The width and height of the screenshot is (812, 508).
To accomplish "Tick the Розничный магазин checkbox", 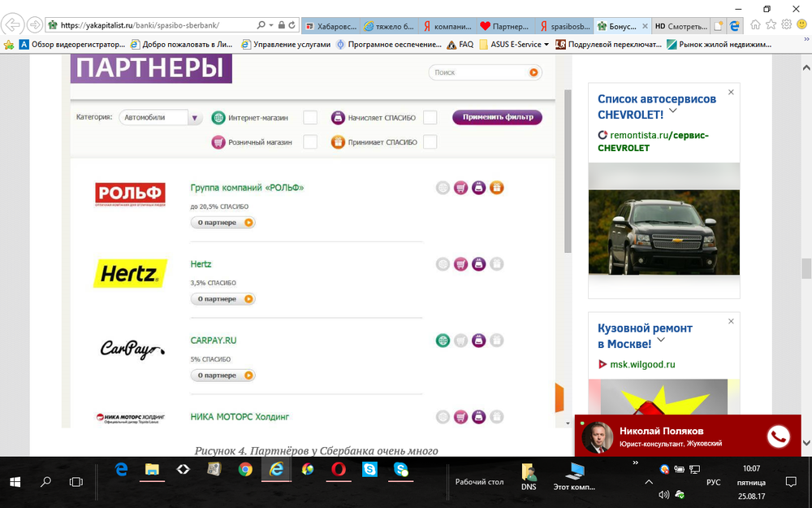I will 310,142.
